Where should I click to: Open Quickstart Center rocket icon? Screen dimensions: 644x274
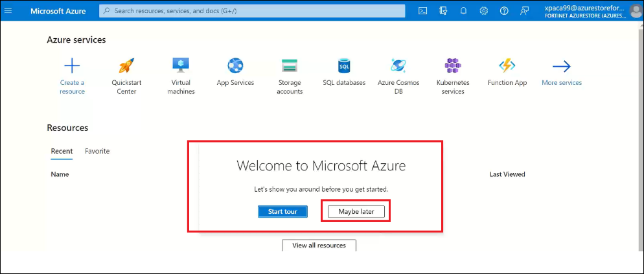[x=126, y=65]
